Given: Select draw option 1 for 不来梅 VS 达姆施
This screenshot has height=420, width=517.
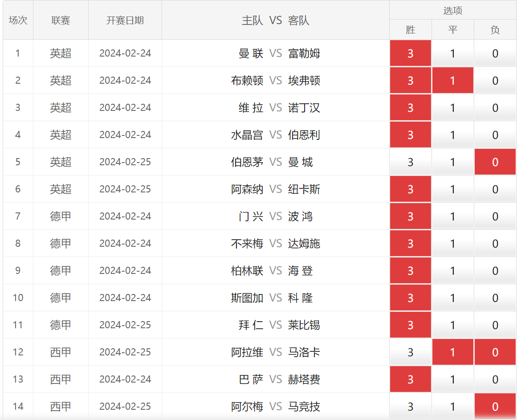Looking at the screenshot, I should (453, 243).
